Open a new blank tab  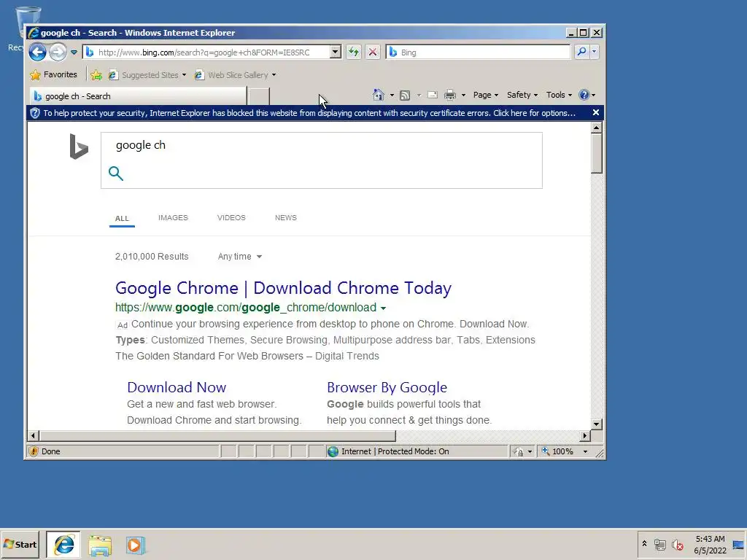(259, 96)
